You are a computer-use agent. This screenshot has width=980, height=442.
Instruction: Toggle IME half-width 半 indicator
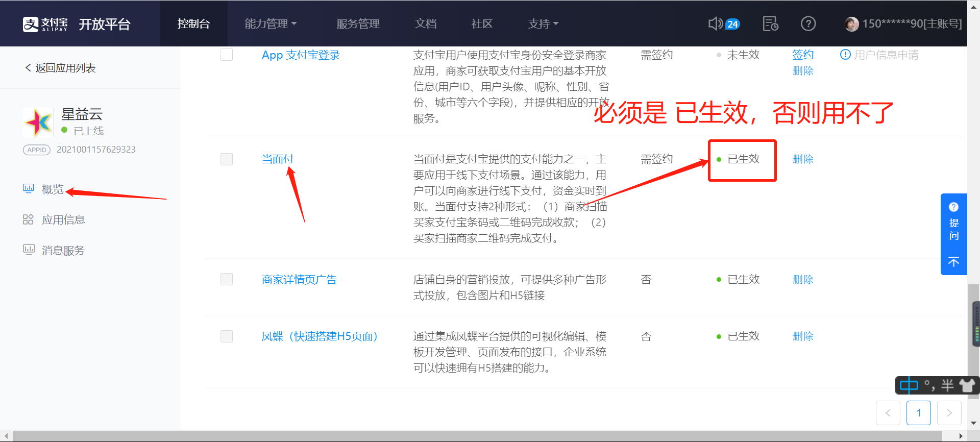point(948,385)
